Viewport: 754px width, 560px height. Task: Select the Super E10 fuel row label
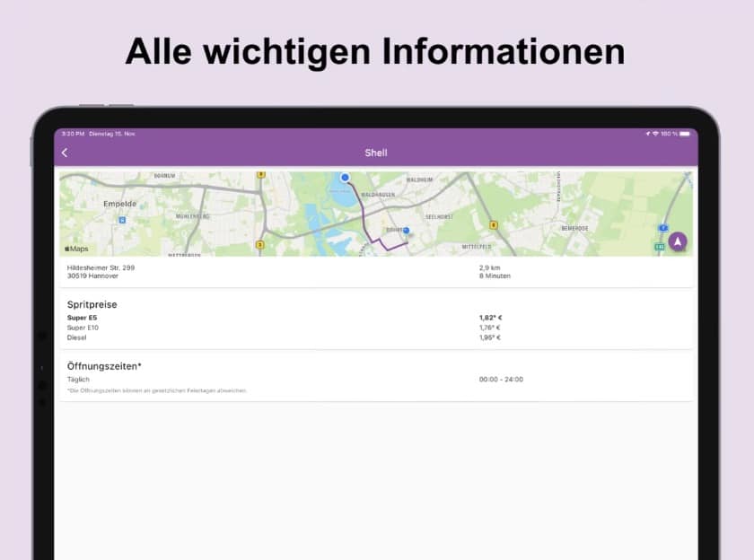point(83,328)
